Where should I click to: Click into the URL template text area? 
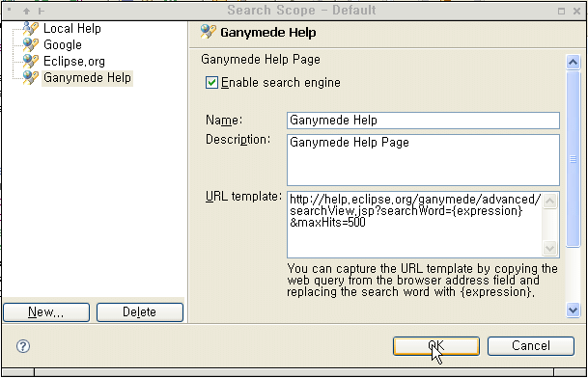click(x=415, y=225)
